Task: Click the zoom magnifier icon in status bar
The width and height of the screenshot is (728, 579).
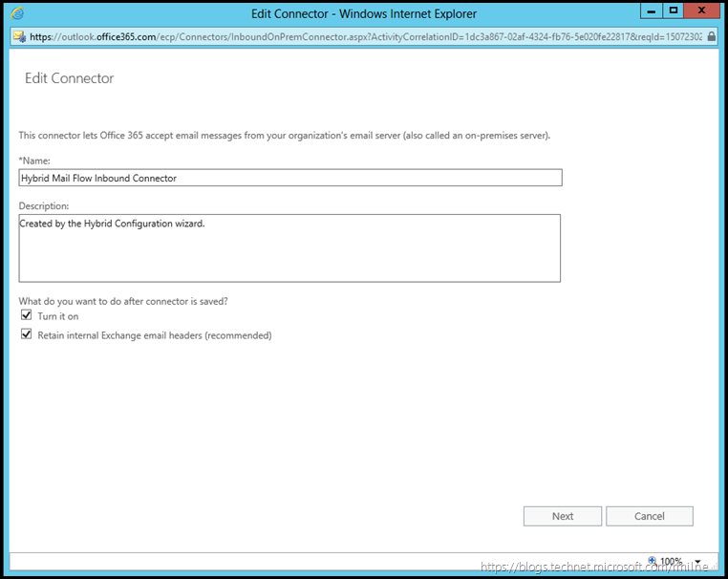Action: click(653, 561)
